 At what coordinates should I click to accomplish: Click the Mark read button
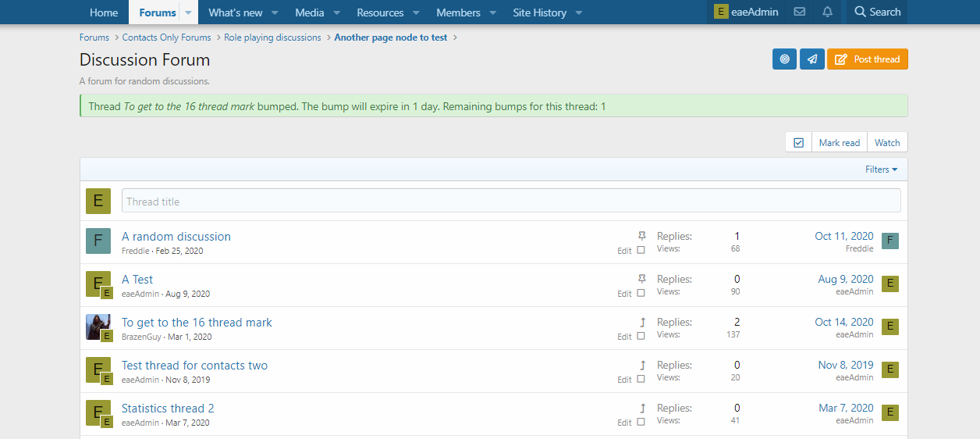(839, 142)
